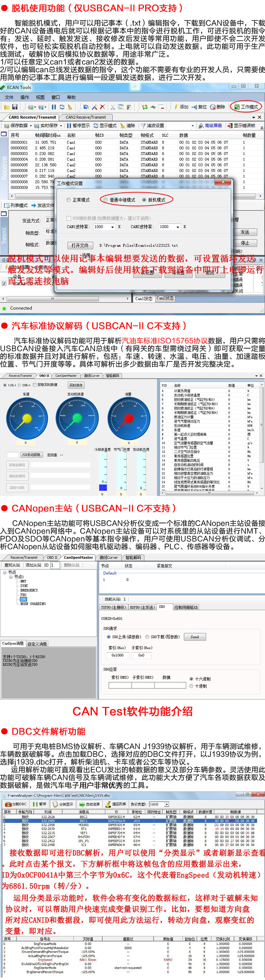Image resolution: width=265 pixels, height=980 pixels.
Task: Switch to CAN2 Receive/Transmit tab
Action: (86, 117)
